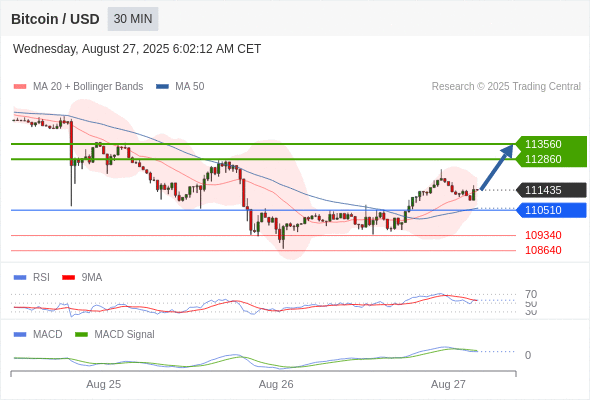Click the pink MA 20 Bollinger legend swatch
This screenshot has width=590, height=400.
tap(20, 87)
